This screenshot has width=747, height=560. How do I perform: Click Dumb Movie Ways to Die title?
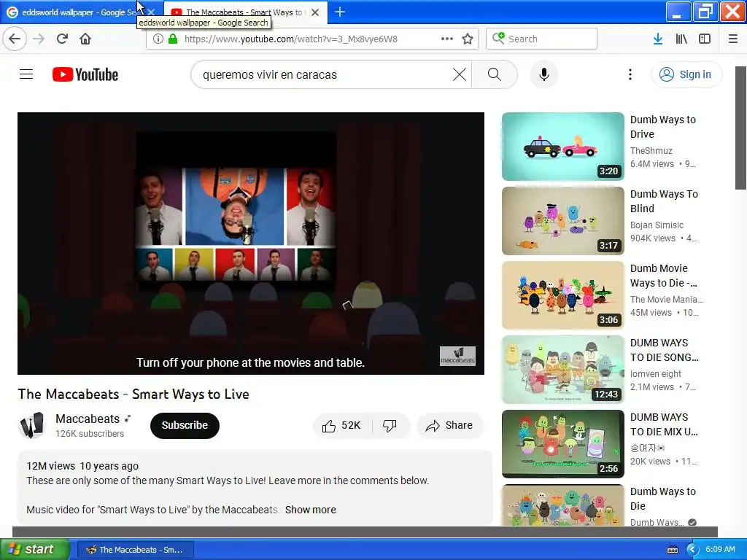[x=664, y=276]
